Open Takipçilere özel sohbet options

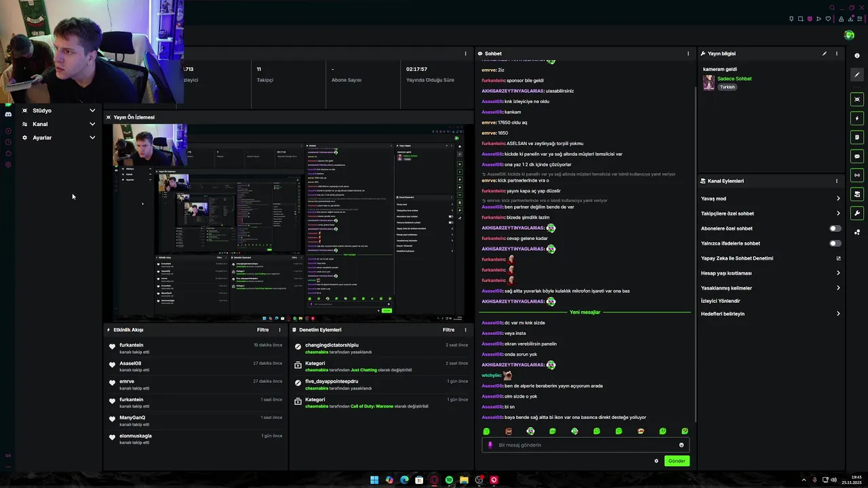pos(771,213)
